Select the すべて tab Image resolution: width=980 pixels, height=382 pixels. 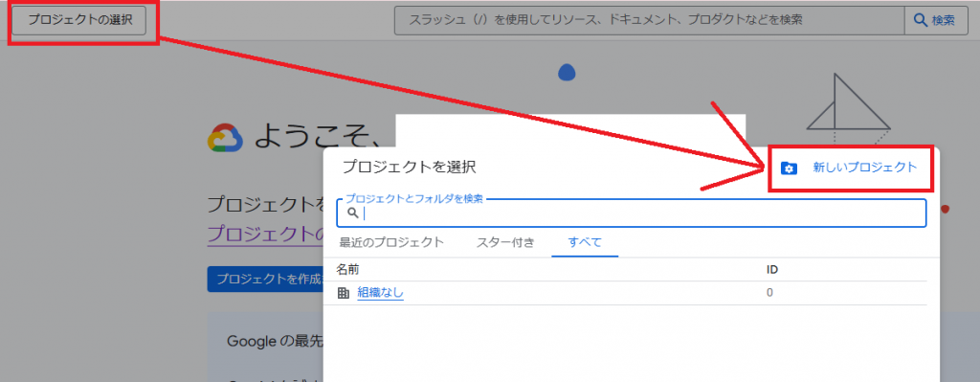pyautogui.click(x=585, y=242)
